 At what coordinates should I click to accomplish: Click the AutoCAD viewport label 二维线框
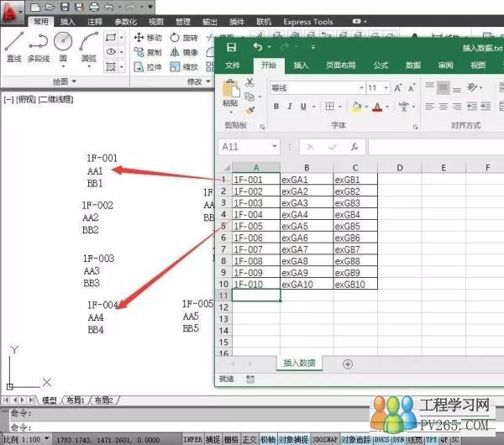point(56,100)
